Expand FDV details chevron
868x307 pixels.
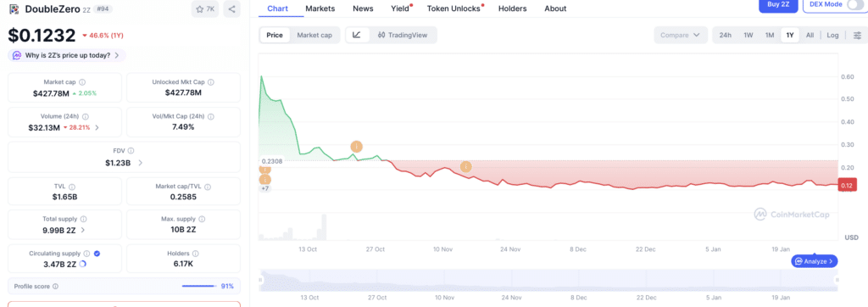[x=140, y=163]
